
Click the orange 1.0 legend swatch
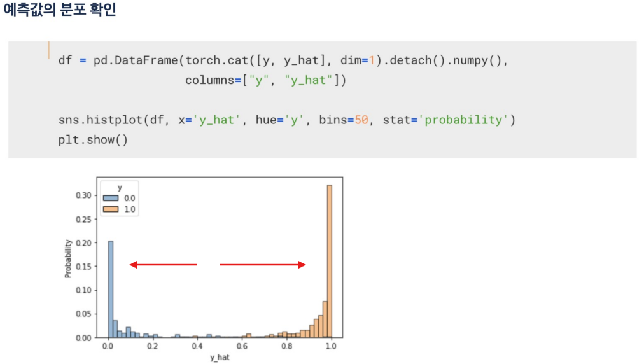(111, 209)
